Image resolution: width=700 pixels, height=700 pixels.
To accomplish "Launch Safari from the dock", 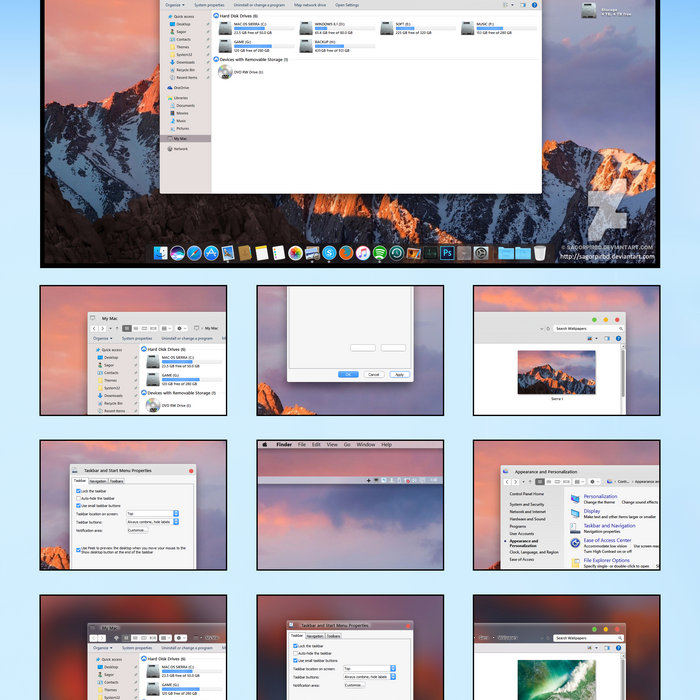I will 194,254.
